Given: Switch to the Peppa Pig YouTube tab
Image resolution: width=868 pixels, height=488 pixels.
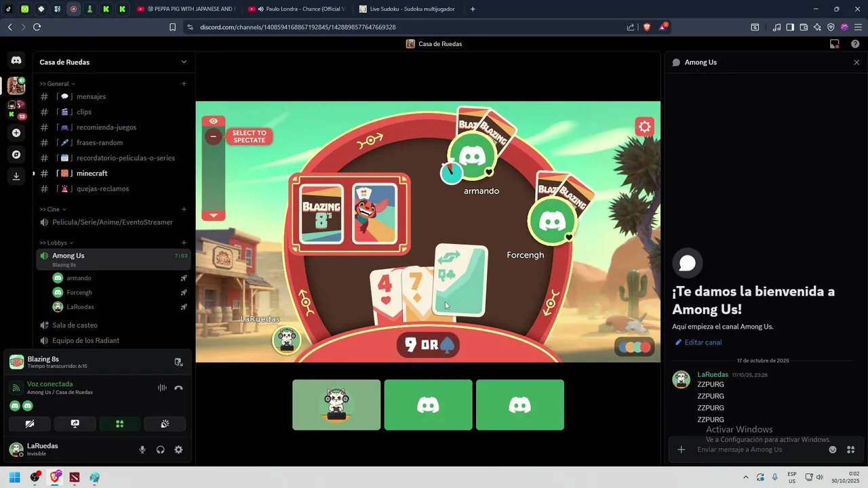Looking at the screenshot, I should (x=186, y=9).
